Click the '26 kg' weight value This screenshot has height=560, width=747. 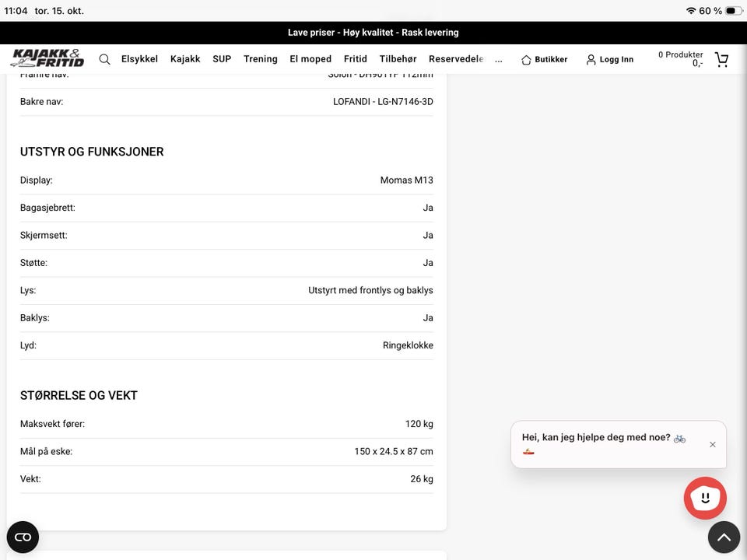coord(422,479)
